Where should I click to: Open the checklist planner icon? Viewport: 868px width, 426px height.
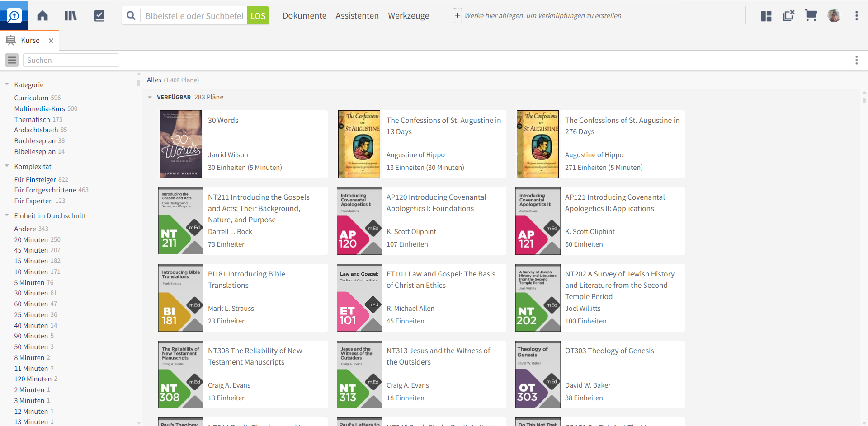(99, 16)
